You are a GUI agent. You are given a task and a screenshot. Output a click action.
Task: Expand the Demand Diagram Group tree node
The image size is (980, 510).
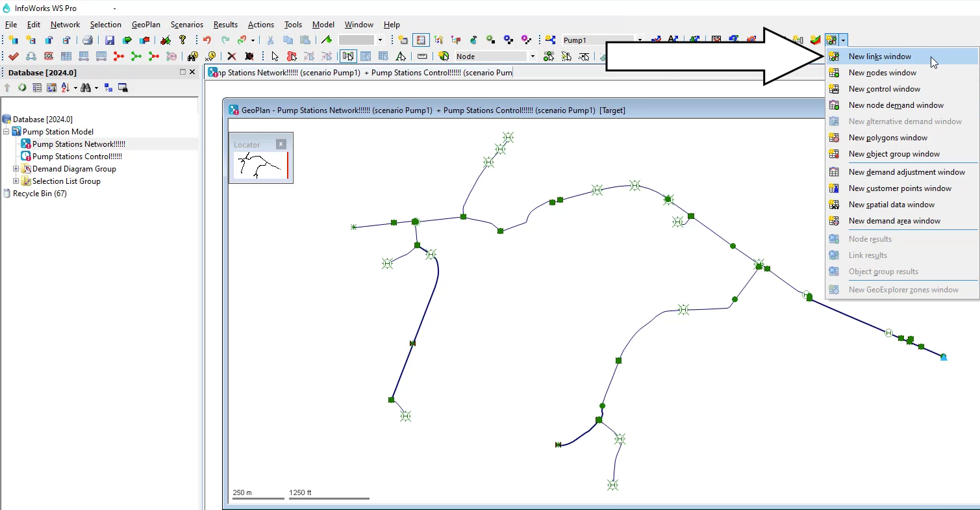pos(16,169)
